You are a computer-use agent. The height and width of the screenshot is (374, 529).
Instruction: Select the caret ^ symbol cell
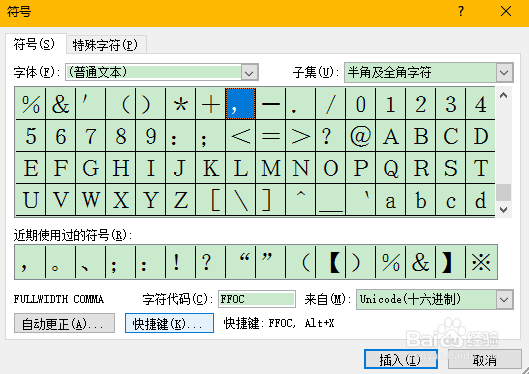click(x=300, y=200)
